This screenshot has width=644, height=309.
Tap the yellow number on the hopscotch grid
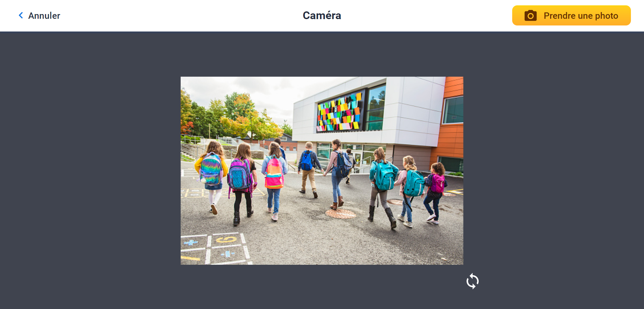coord(226,239)
